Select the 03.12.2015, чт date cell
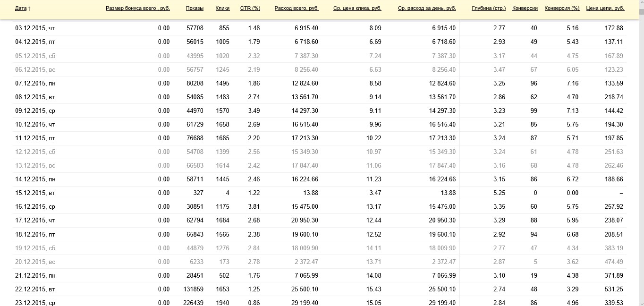The width and height of the screenshot is (644, 306). (35, 28)
